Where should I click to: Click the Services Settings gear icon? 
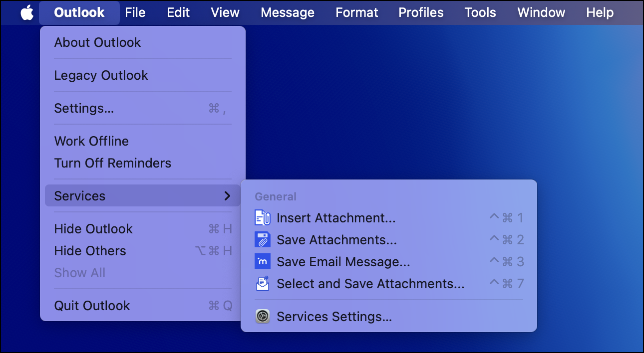(x=263, y=317)
